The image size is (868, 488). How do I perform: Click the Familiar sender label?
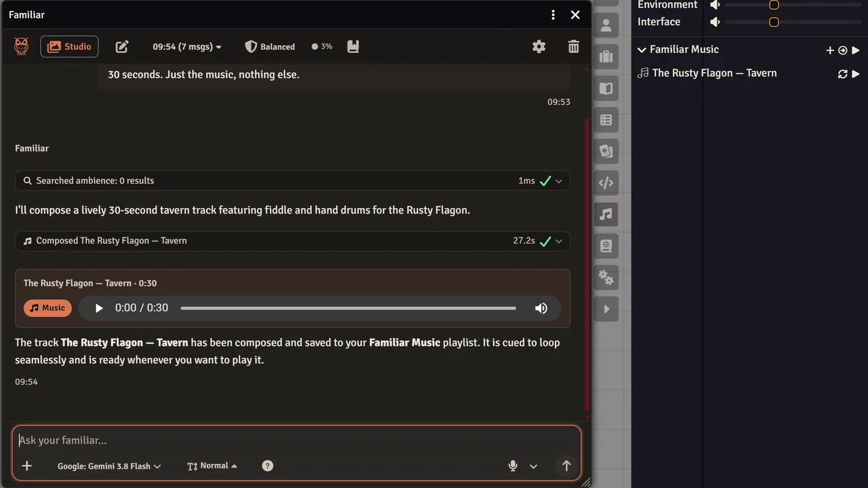tap(32, 148)
